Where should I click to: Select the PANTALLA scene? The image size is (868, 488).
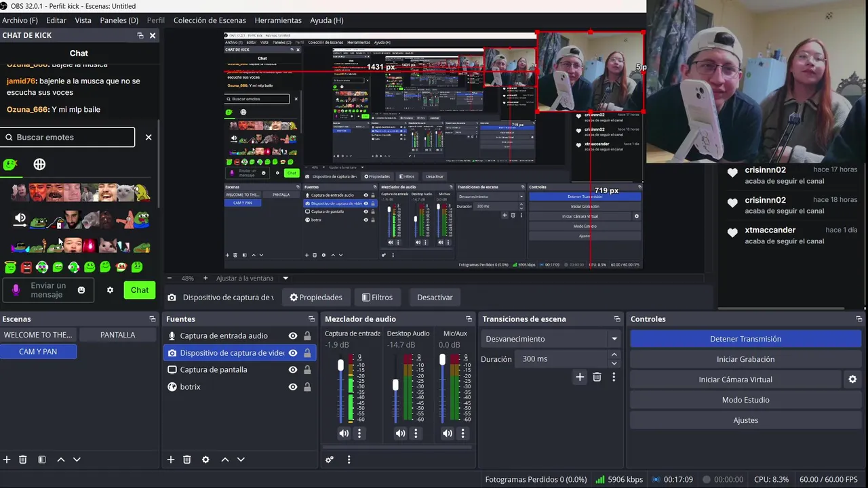point(118,335)
